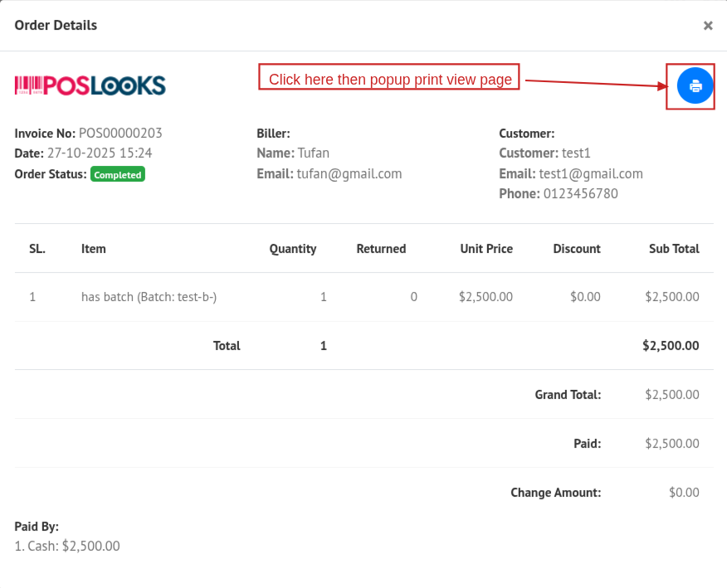
Task: Click the Order Details dialog title
Action: (x=56, y=26)
